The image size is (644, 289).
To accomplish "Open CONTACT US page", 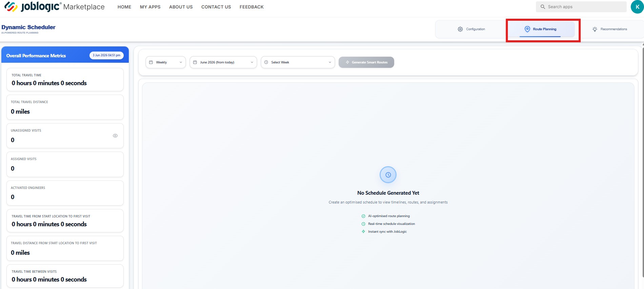I will pyautogui.click(x=216, y=7).
